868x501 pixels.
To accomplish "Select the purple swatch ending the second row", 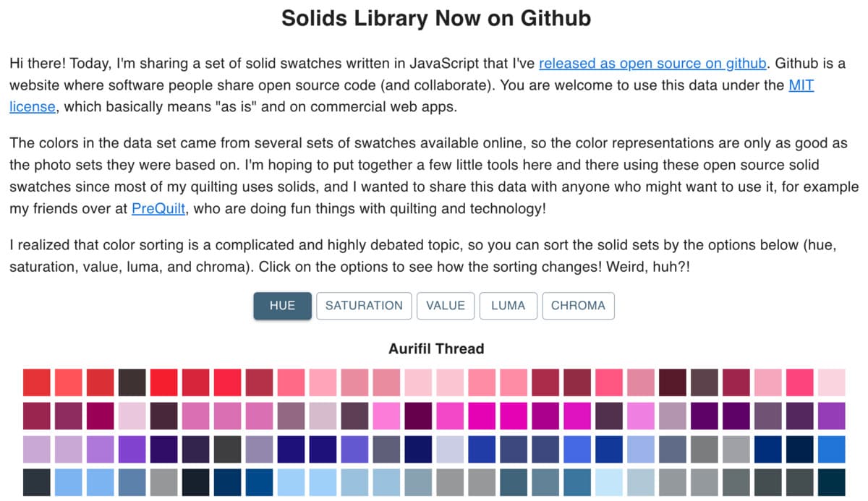I will (x=831, y=416).
